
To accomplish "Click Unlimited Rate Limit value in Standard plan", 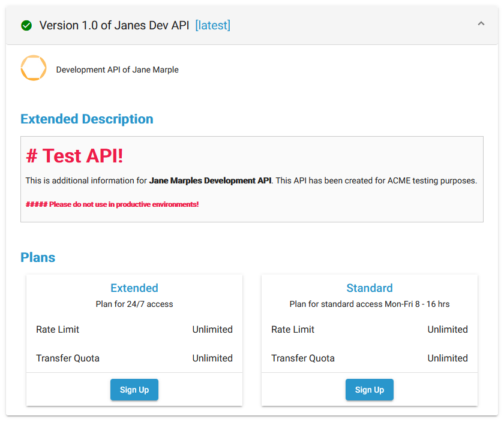I will [448, 330].
